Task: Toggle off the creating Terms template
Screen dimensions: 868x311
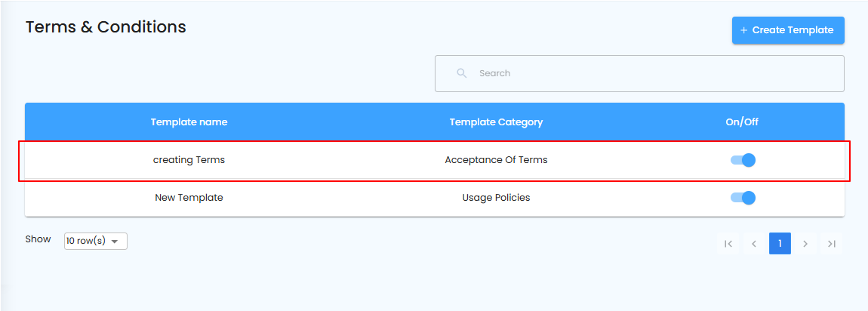Action: click(743, 160)
